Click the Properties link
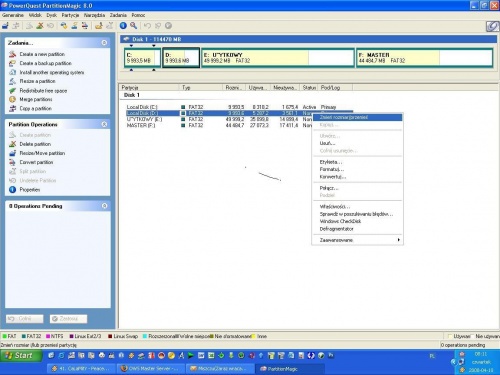 pyautogui.click(x=30, y=189)
